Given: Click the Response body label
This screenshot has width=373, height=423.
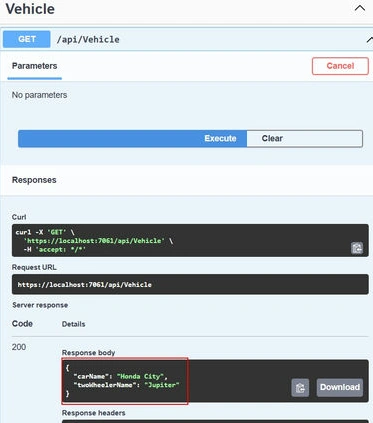Looking at the screenshot, I should [88, 353].
